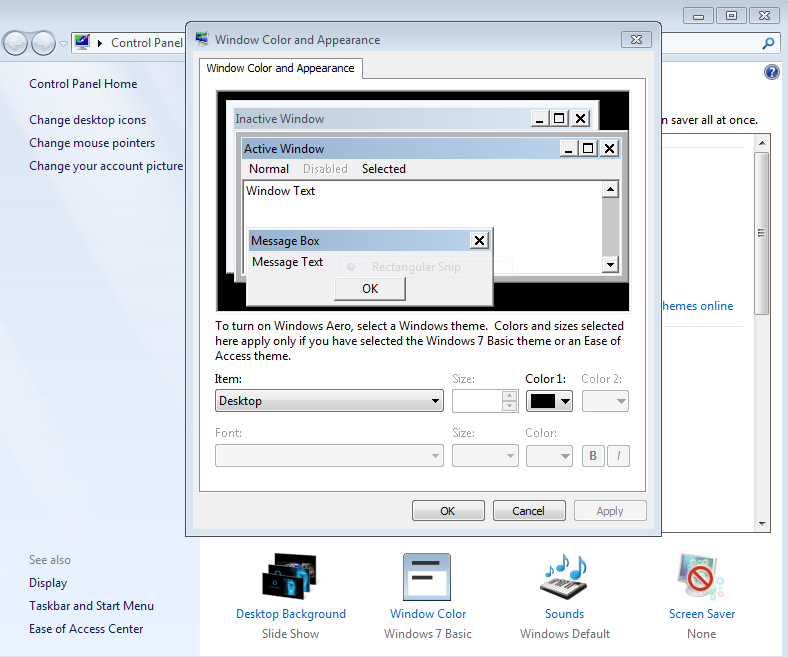
Task: Open Taskbar and Start Menu link
Action: [x=91, y=606]
